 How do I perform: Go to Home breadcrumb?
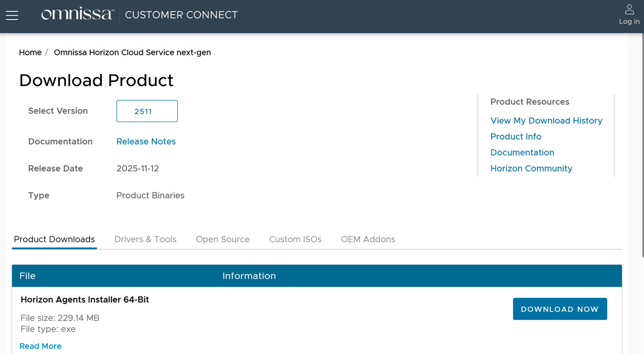pos(30,52)
